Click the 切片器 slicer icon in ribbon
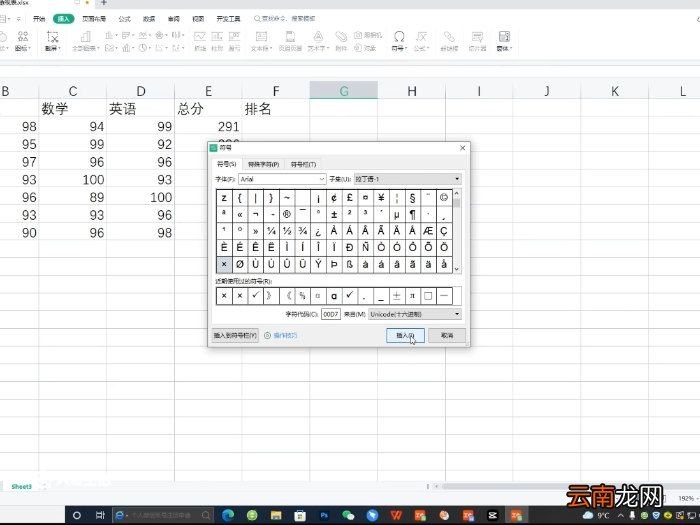700x525 pixels. [x=477, y=37]
